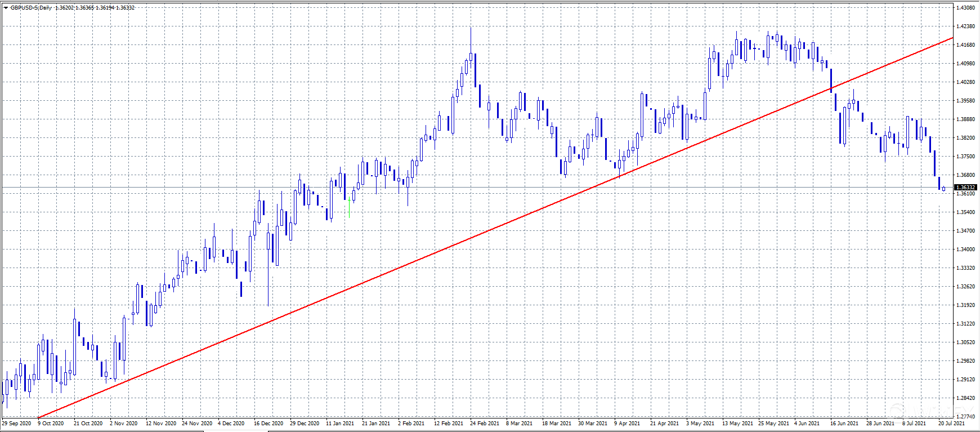
Task: Click the OHLC values in chart header
Action: pos(95,8)
